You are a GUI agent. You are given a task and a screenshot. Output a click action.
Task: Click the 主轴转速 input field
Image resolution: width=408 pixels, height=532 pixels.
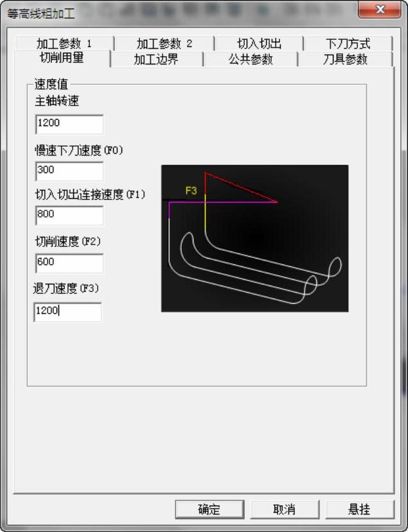click(x=69, y=124)
